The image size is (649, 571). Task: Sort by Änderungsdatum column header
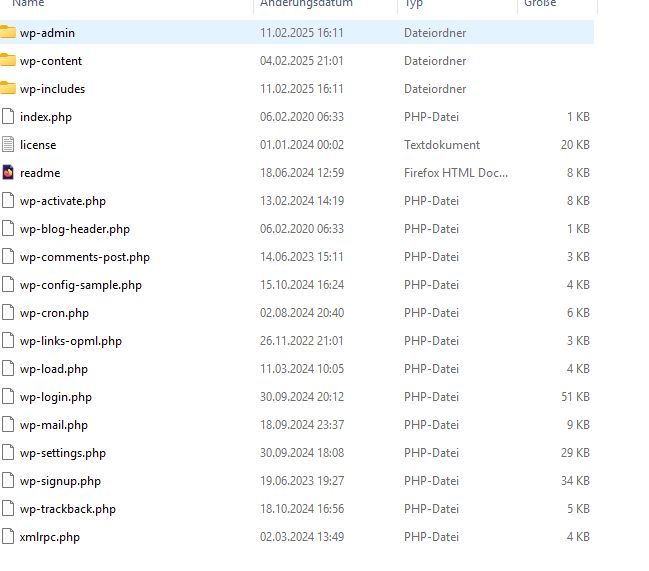click(x=306, y=4)
